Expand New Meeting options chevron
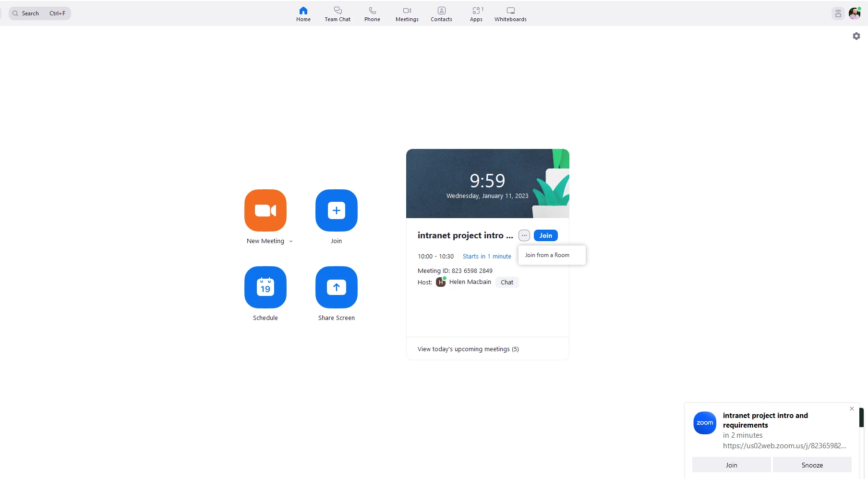 [x=291, y=241]
